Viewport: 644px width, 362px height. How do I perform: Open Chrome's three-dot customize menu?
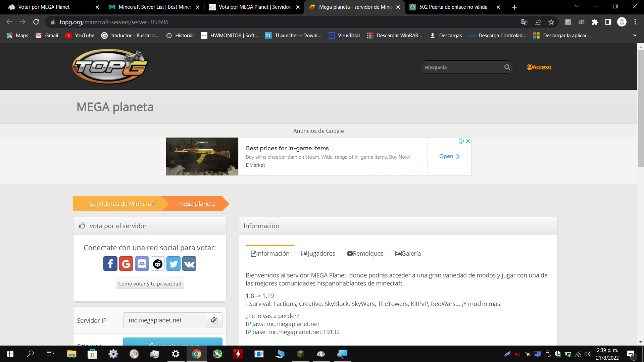coord(635,22)
